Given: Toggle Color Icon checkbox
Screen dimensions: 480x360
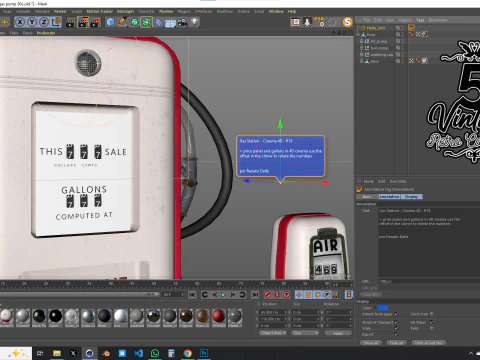Looking at the screenshot, I should (432, 314).
